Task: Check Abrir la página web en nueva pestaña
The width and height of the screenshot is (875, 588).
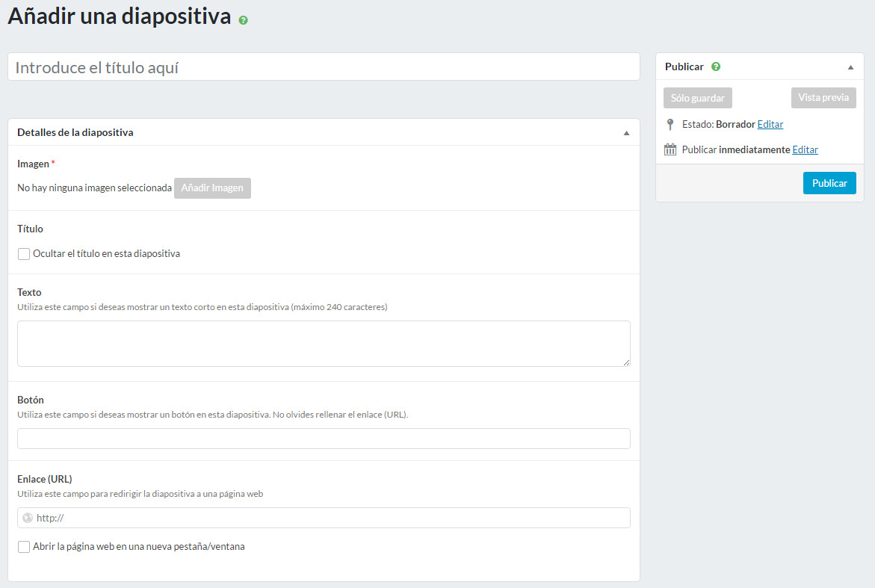Action: (24, 547)
